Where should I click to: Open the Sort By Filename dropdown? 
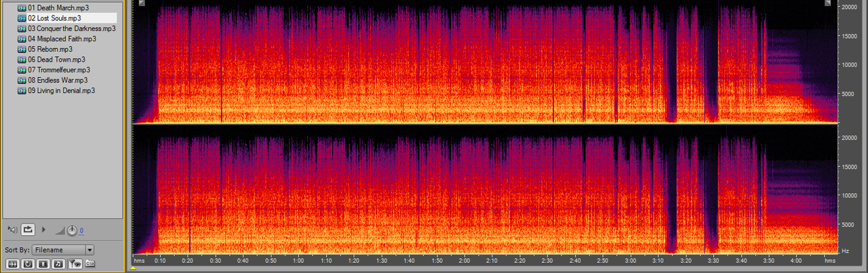[62, 250]
